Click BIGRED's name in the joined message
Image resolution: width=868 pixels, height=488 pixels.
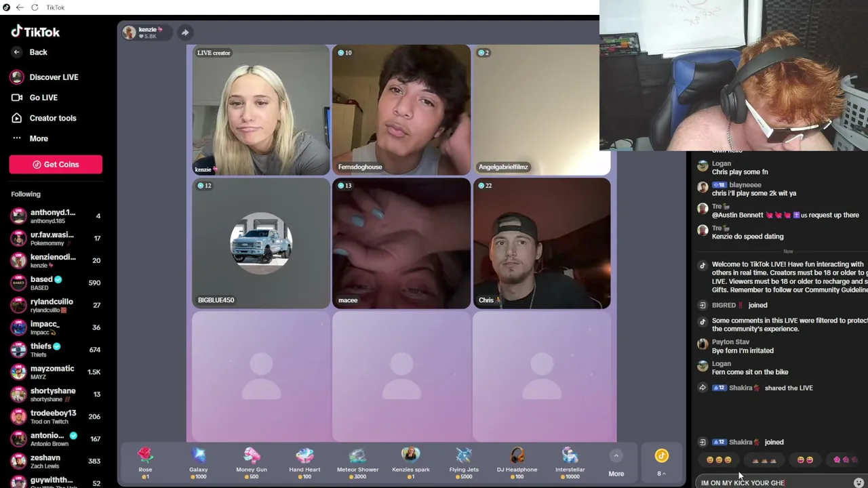724,305
